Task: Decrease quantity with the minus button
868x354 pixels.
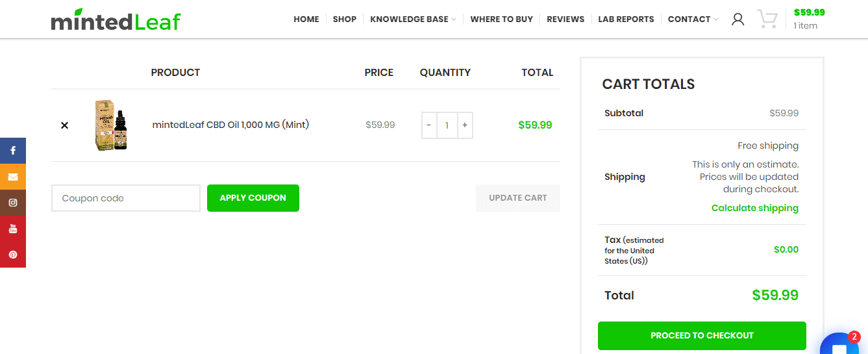Action: (429, 125)
